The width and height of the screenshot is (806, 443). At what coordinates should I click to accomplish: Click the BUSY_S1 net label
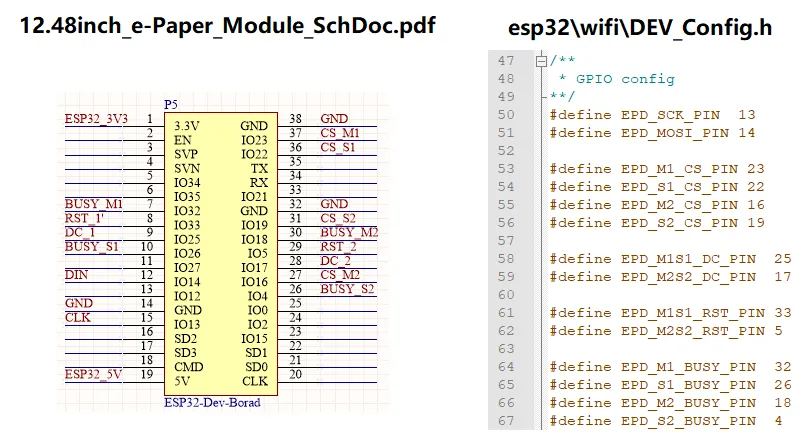pos(91,247)
